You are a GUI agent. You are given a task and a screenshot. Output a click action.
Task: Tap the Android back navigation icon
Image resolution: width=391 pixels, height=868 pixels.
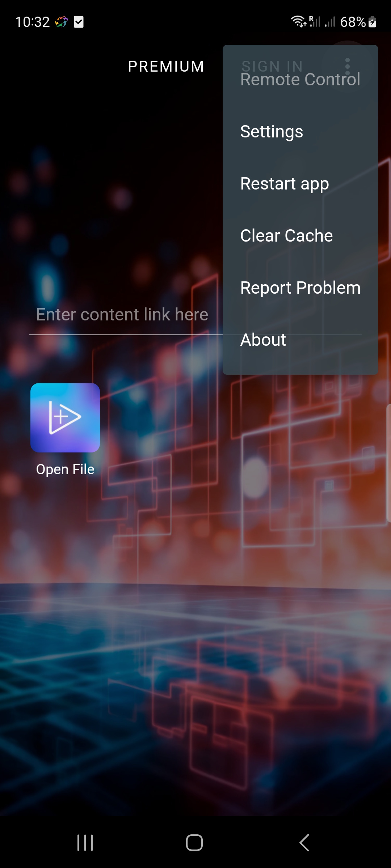pos(304,843)
